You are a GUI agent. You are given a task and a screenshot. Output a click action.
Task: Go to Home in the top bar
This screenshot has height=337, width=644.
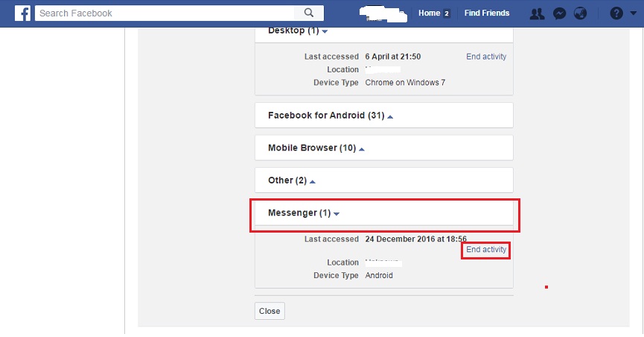429,13
